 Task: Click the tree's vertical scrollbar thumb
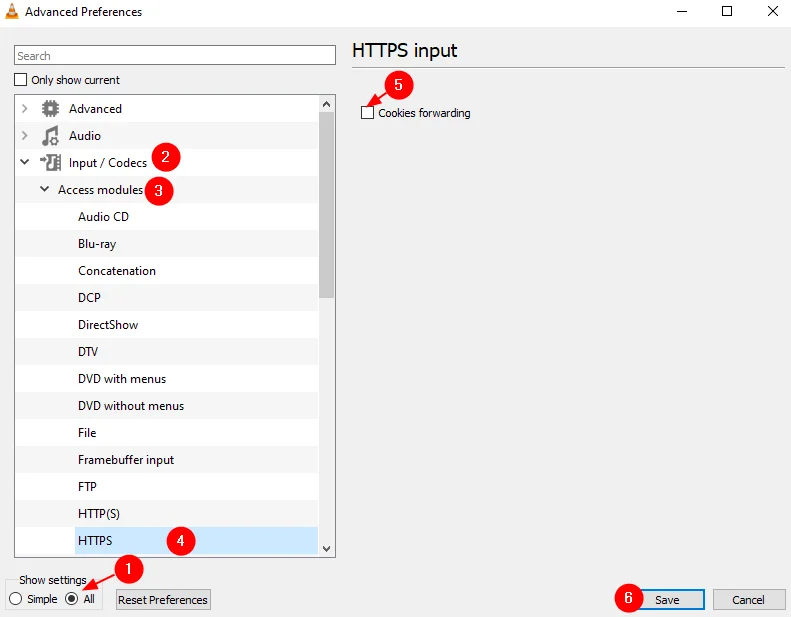coord(326,205)
